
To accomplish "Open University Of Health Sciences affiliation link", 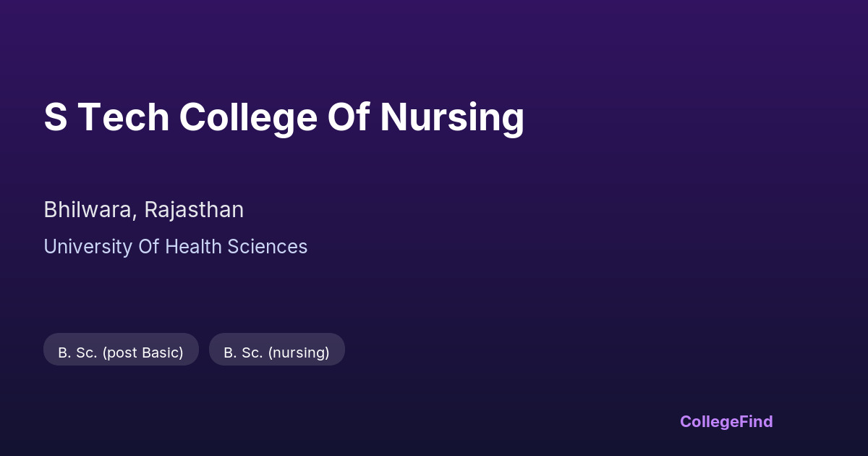I will [175, 247].
